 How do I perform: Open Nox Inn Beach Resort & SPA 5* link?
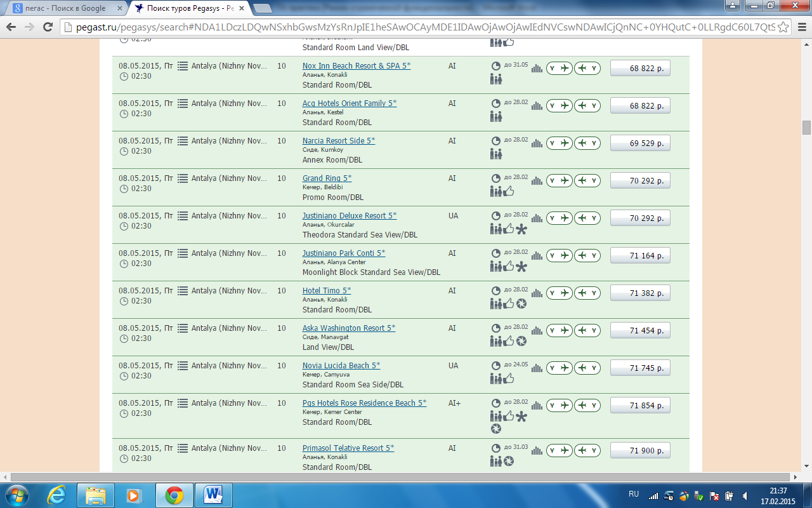pyautogui.click(x=357, y=66)
